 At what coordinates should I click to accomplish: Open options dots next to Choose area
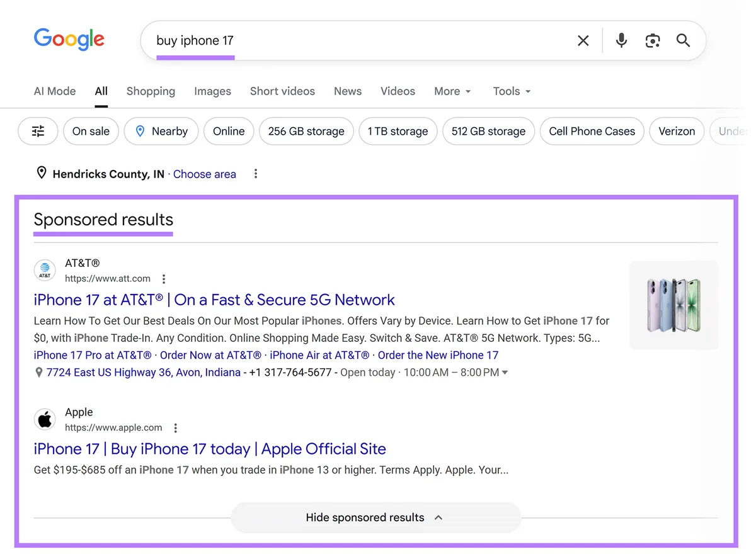[x=256, y=174]
